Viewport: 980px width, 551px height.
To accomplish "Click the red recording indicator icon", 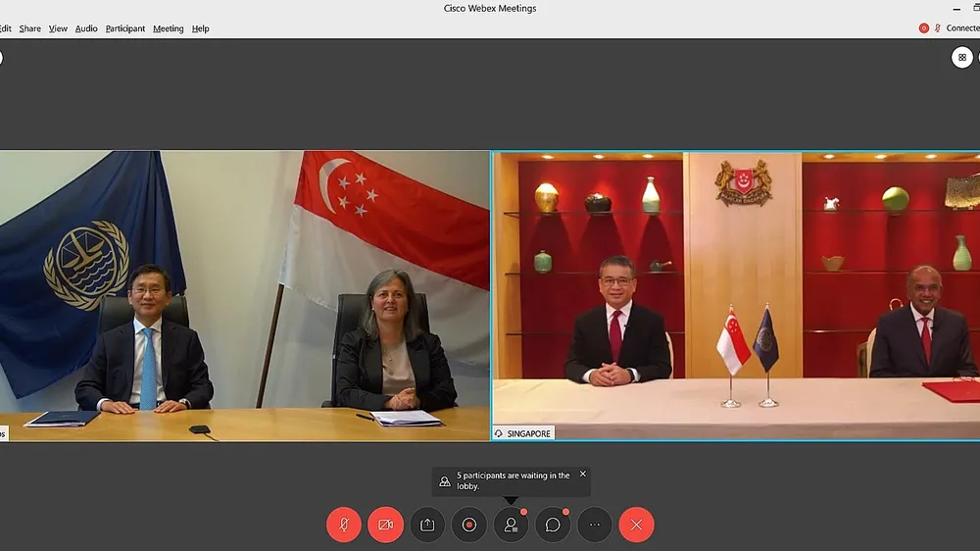I will point(924,28).
